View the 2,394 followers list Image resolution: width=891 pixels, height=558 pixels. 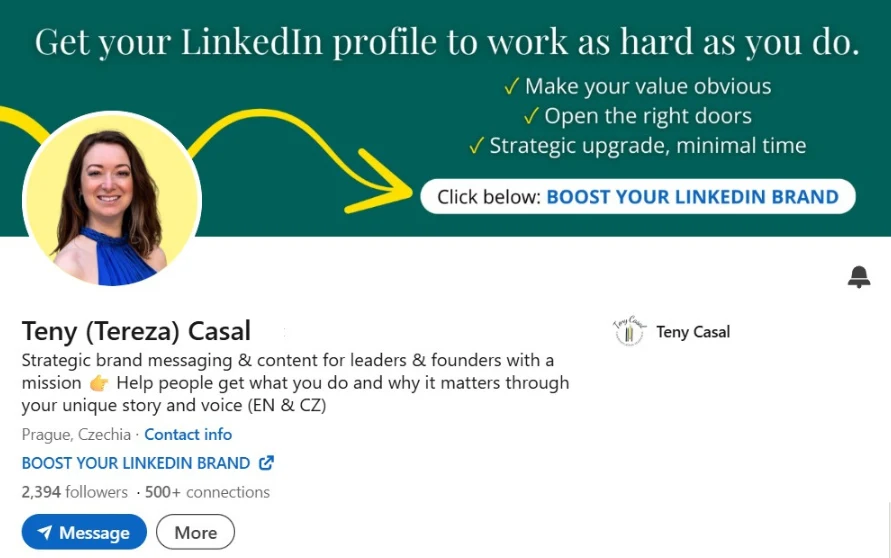pos(75,492)
